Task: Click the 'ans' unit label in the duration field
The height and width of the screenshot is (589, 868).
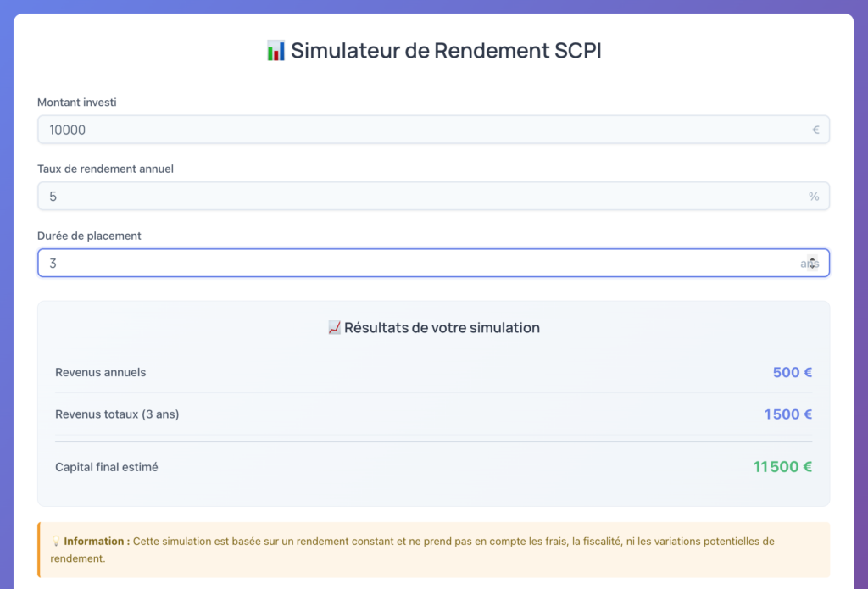Action: 807,263
